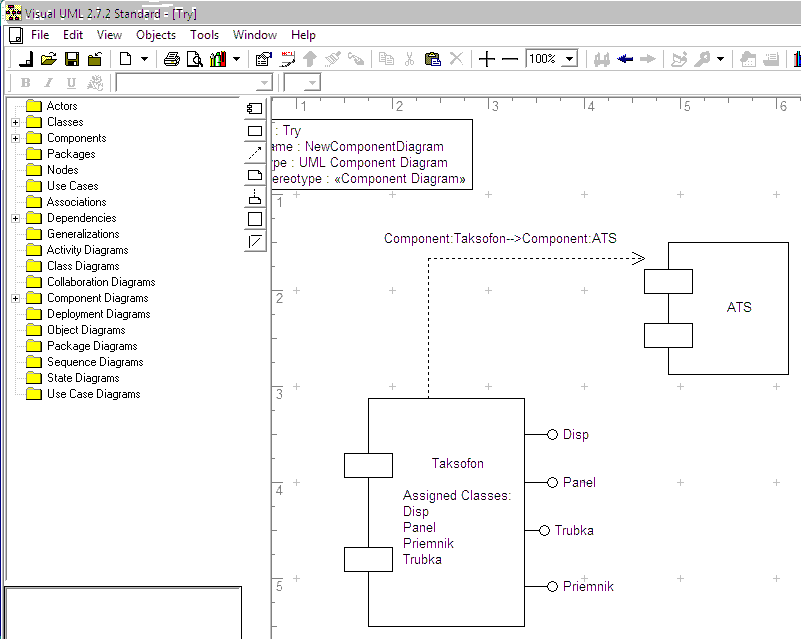Select the dashed Dependency arrow tool
Viewport: 801px width, 639px height.
[255, 153]
